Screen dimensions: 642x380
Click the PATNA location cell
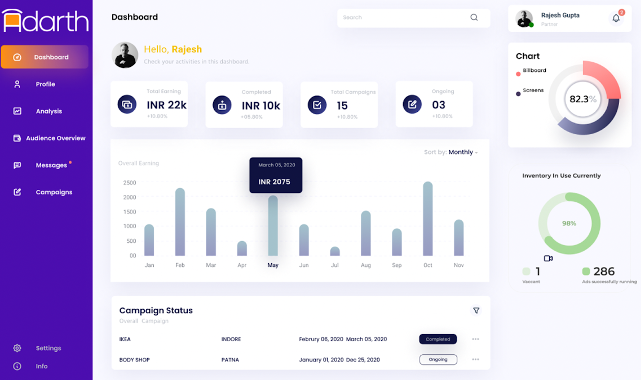pyautogui.click(x=230, y=360)
